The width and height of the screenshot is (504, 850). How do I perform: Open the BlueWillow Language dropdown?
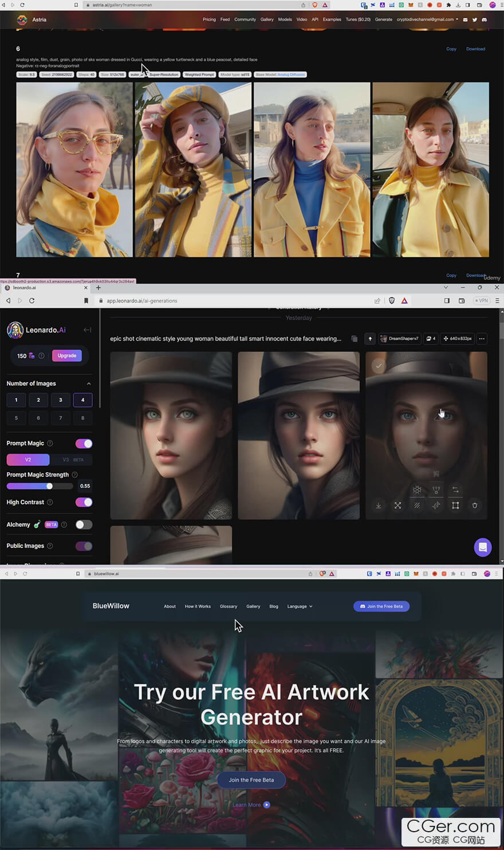tap(300, 606)
